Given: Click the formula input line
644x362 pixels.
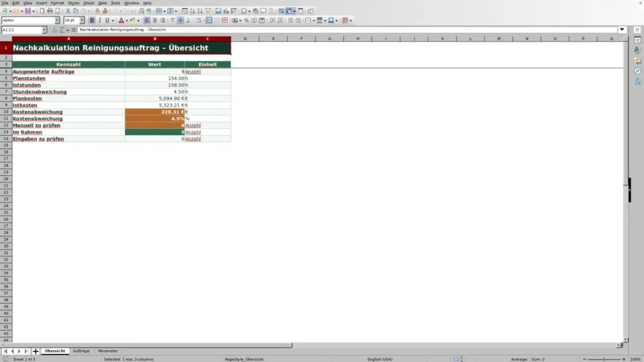Looking at the screenshot, I should point(347,30).
